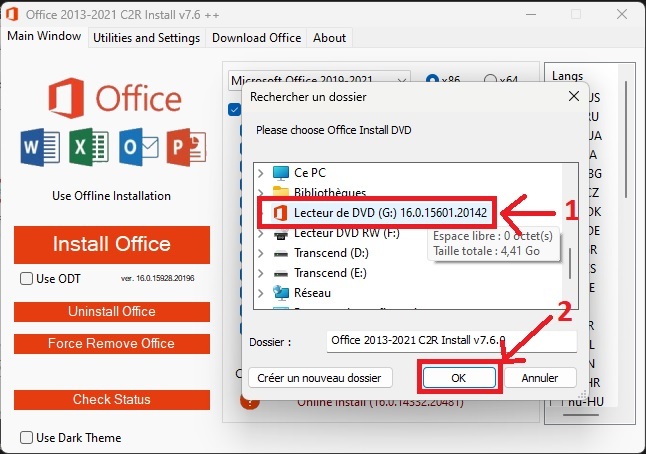
Task: Expand the Ce PC tree node
Action: coord(261,173)
